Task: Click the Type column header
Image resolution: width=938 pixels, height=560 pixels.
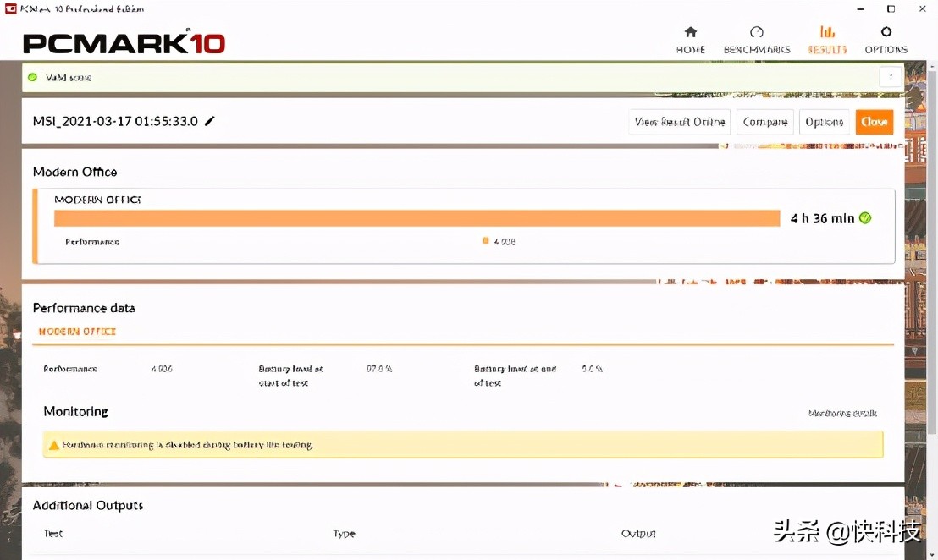Action: click(344, 533)
